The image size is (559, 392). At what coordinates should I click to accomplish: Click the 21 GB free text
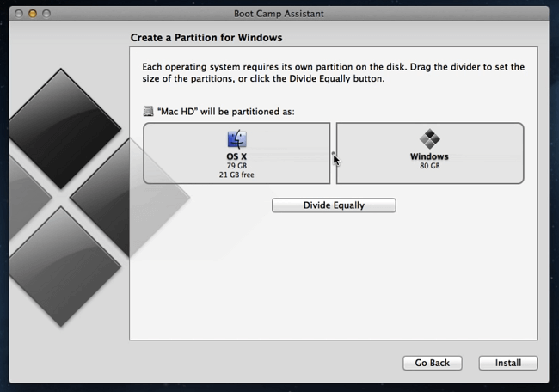coord(236,175)
